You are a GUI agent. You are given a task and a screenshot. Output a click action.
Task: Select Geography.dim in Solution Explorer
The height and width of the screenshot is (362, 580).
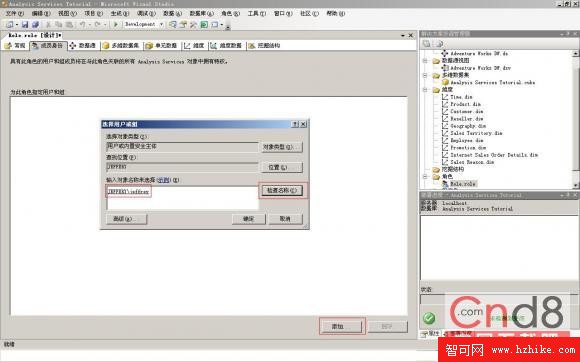[x=468, y=126]
